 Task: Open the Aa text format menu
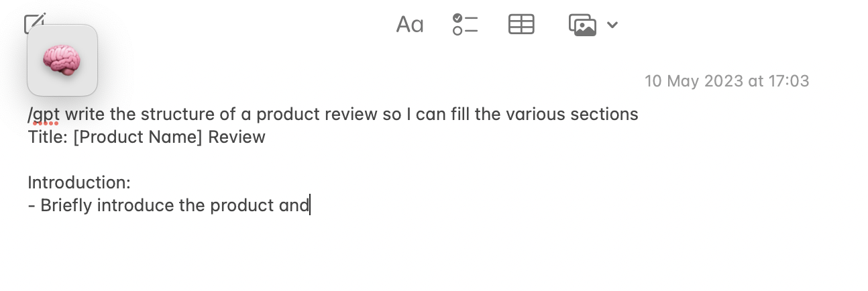[409, 25]
